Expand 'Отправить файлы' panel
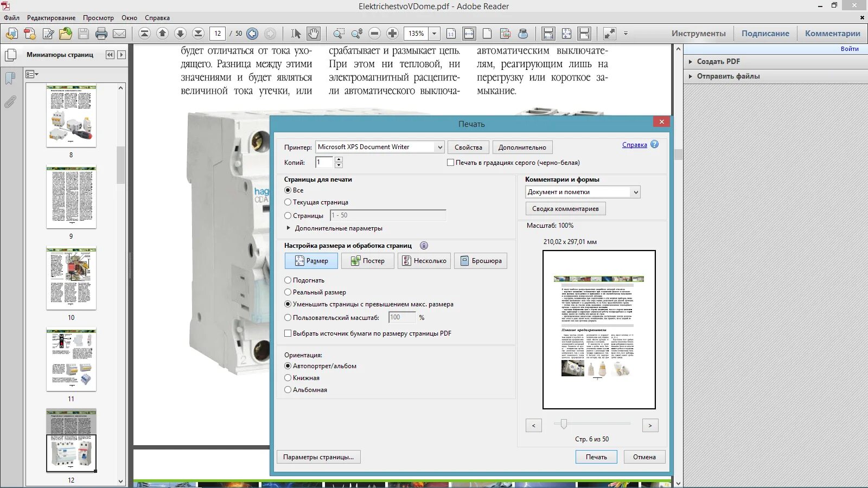Viewport: 868px width, 488px height. [x=690, y=76]
